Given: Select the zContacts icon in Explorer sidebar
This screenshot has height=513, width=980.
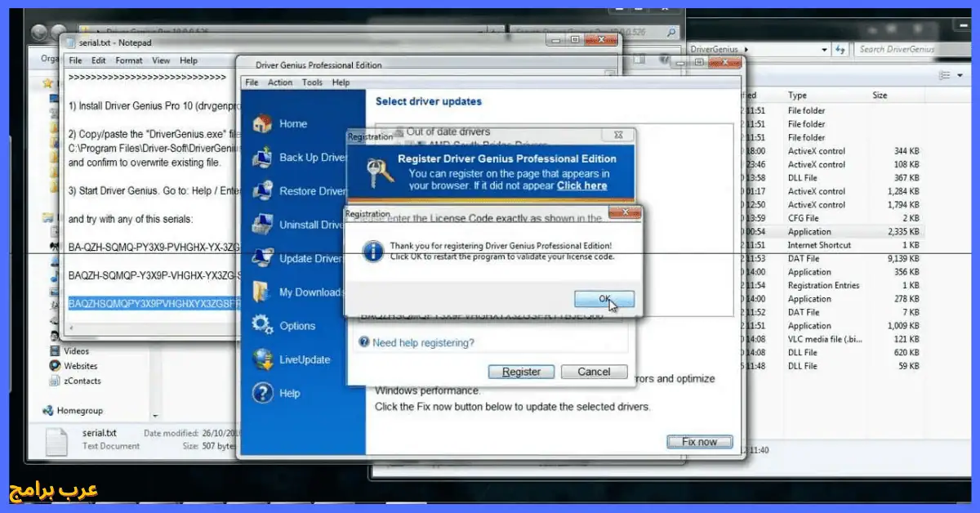Looking at the screenshot, I should pos(56,381).
